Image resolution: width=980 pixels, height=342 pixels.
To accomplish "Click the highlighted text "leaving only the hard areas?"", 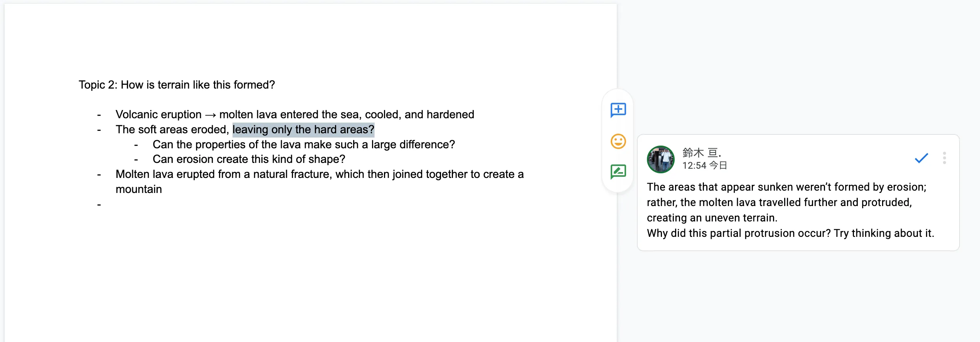I will [303, 129].
